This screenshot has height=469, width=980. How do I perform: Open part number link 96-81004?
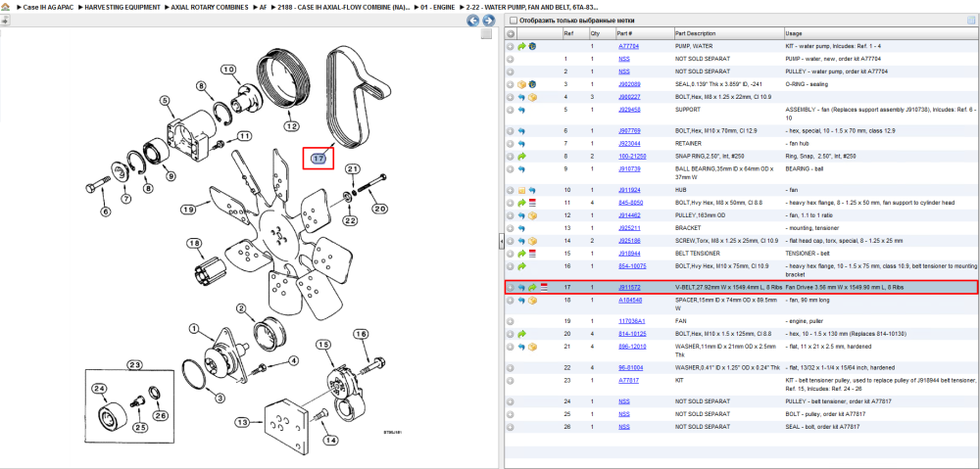[x=630, y=367]
